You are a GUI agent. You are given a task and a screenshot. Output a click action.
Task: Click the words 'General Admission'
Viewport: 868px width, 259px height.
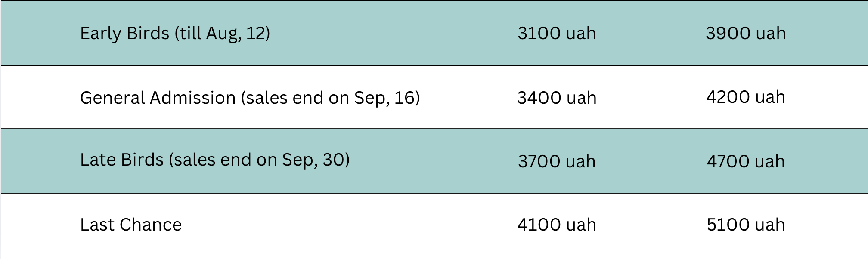[158, 98]
